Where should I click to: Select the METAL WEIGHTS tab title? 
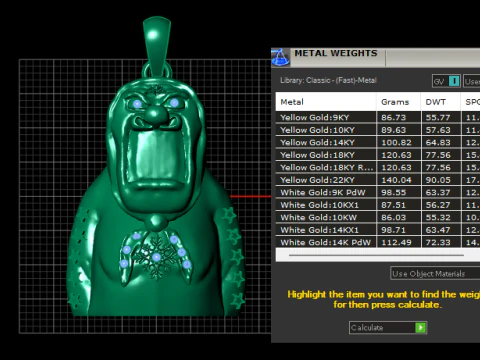[336, 53]
